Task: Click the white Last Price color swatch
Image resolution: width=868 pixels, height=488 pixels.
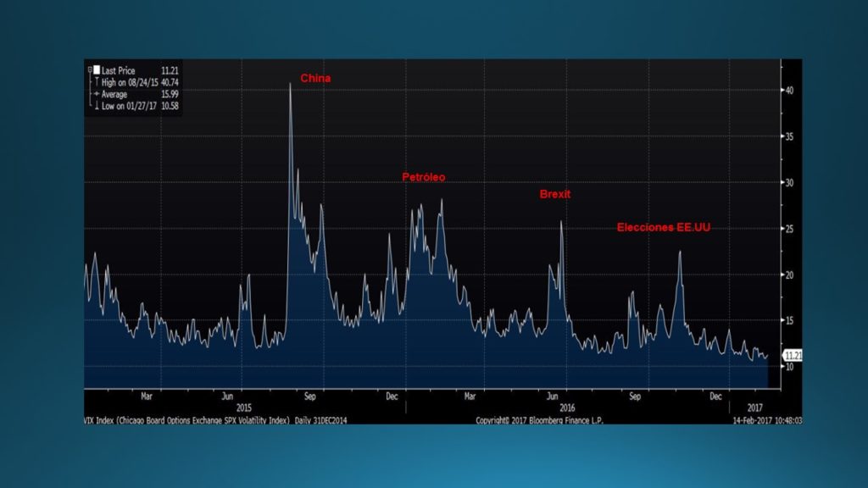Action: point(97,69)
